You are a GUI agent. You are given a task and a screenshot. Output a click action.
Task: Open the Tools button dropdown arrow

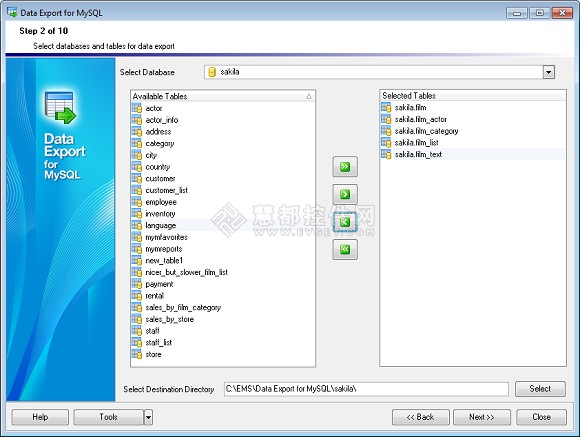tap(148, 417)
